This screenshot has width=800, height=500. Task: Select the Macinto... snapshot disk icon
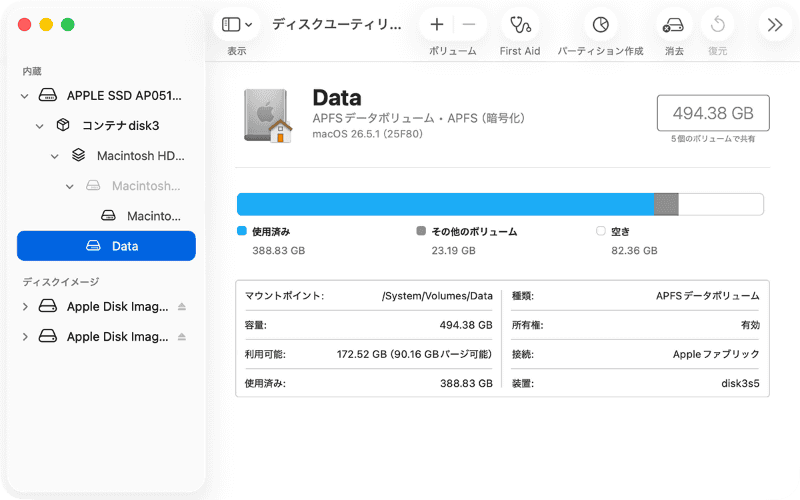[x=108, y=215]
